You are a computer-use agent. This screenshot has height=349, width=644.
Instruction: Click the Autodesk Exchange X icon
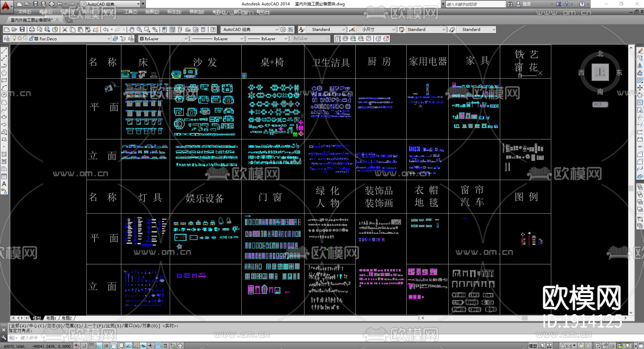click(x=558, y=4)
